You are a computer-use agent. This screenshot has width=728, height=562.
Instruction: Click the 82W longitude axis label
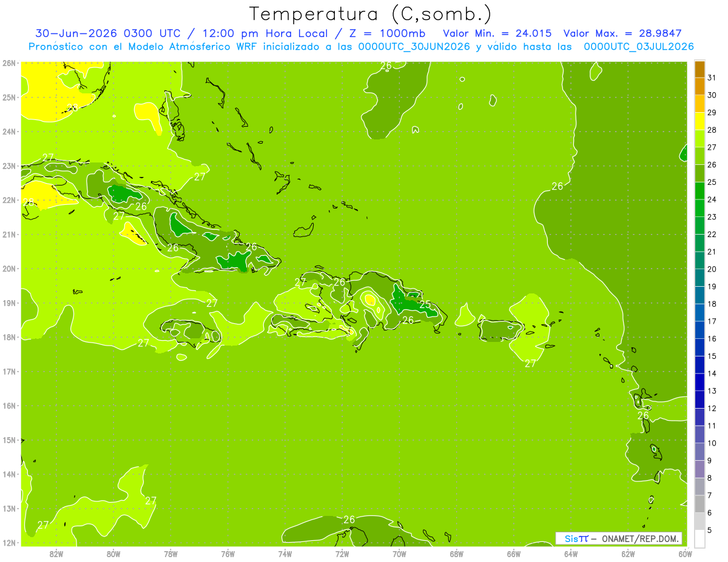tap(56, 553)
